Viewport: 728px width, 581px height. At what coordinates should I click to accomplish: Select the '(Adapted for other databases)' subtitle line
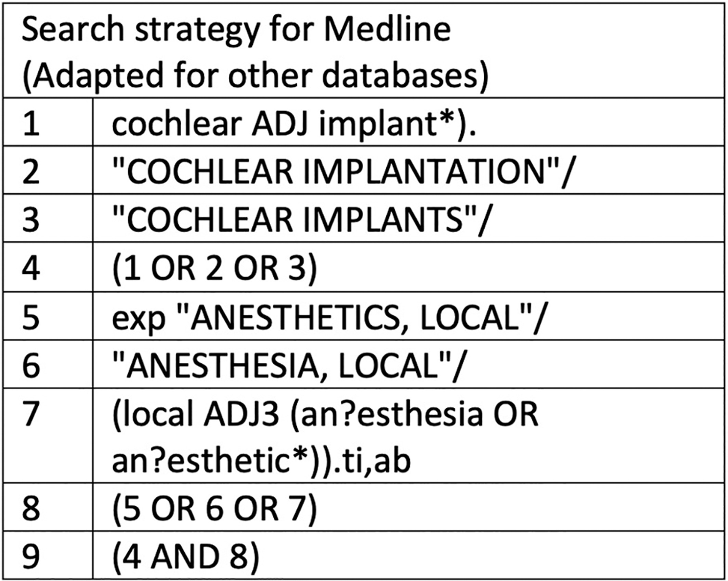coord(255,76)
